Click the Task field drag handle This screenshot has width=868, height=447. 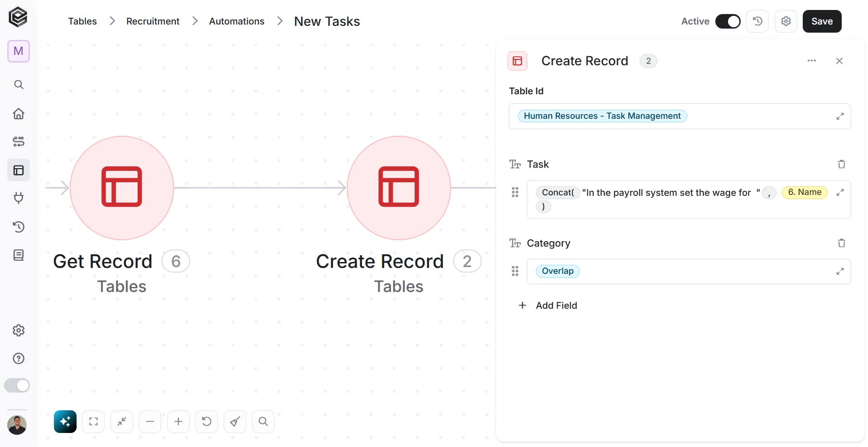pyautogui.click(x=515, y=192)
